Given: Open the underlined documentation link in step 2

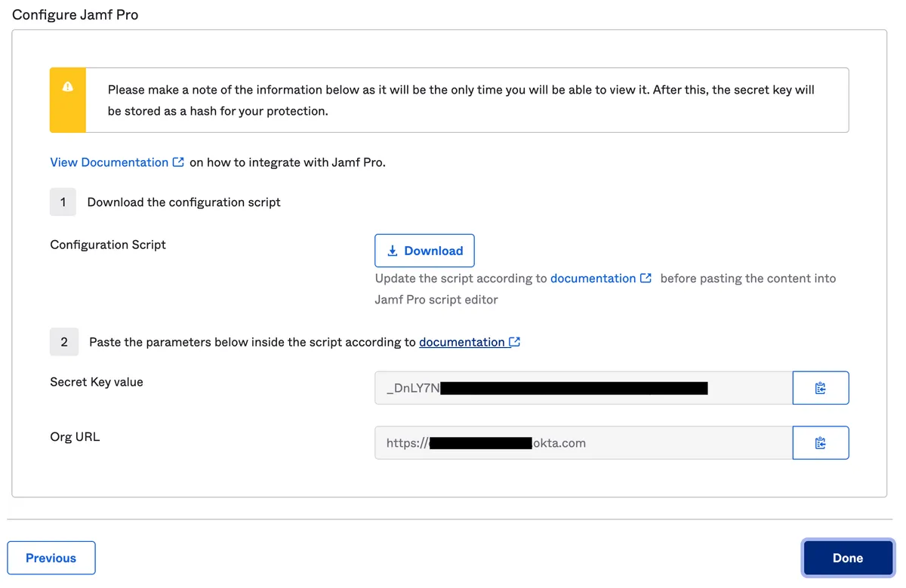Looking at the screenshot, I should coord(461,342).
